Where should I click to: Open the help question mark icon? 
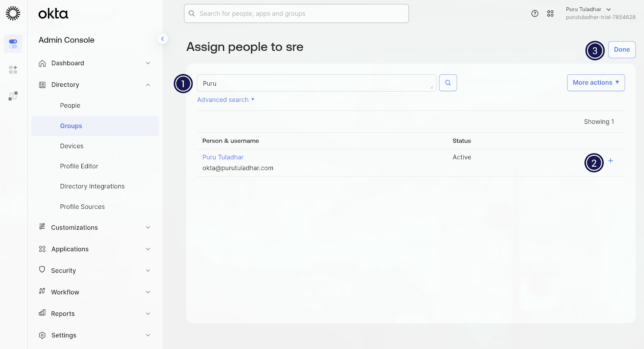coord(535,14)
